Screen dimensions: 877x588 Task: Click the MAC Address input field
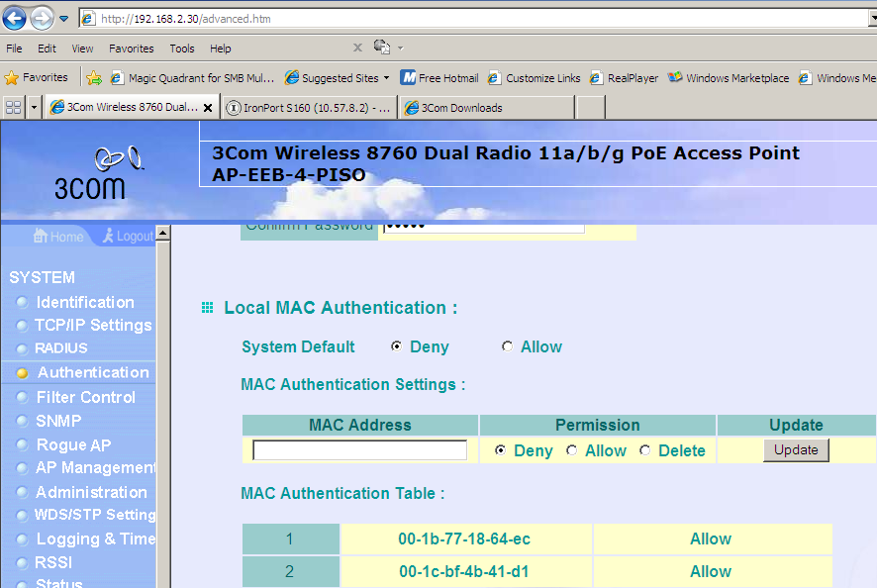point(359,450)
